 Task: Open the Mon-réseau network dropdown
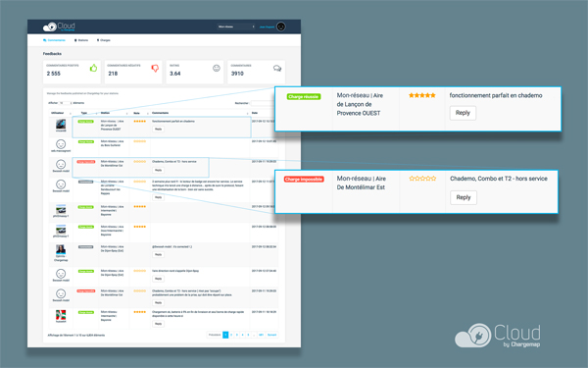point(236,26)
